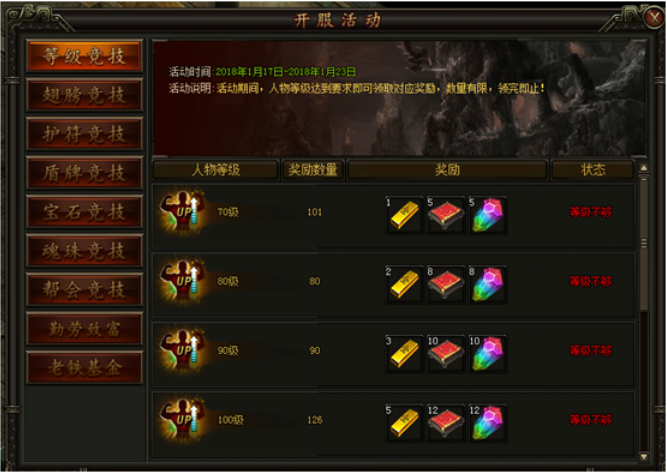
Task: Click the gold bar reward in 90级 row
Action: click(x=404, y=353)
